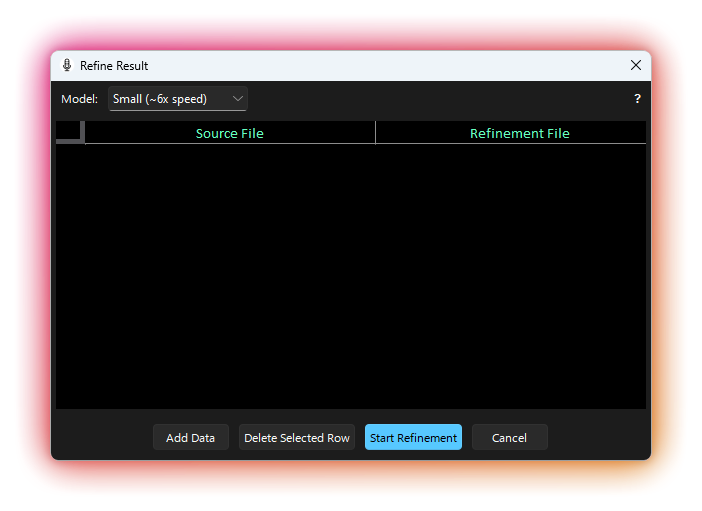Image resolution: width=702 pixels, height=511 pixels.
Task: Add a new data row with Add Data
Action: pos(191,438)
